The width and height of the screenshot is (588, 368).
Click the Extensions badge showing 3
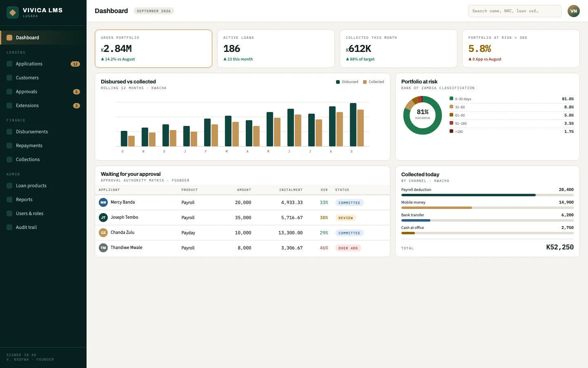(76, 105)
